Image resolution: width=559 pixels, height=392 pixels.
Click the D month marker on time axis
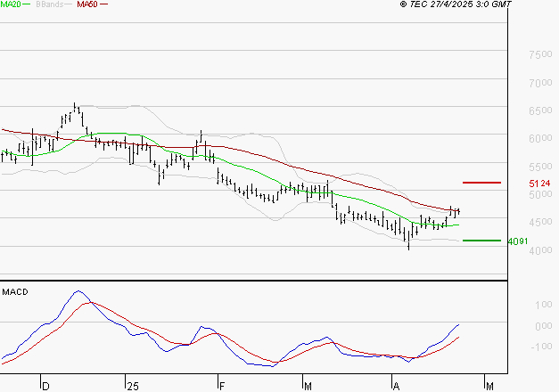click(x=46, y=386)
